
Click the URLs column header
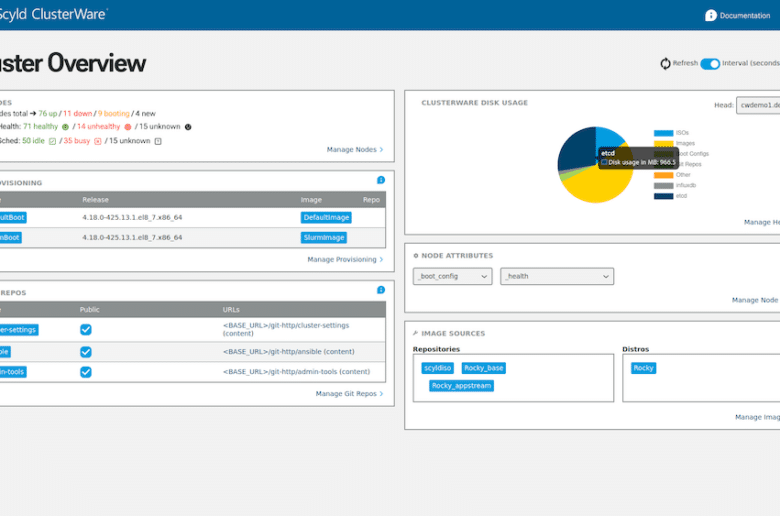click(x=231, y=310)
